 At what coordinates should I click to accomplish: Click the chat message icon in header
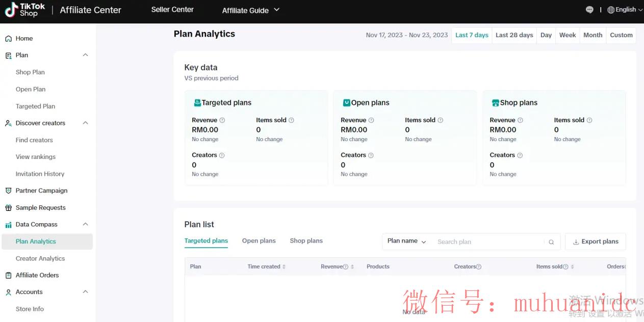coord(589,10)
